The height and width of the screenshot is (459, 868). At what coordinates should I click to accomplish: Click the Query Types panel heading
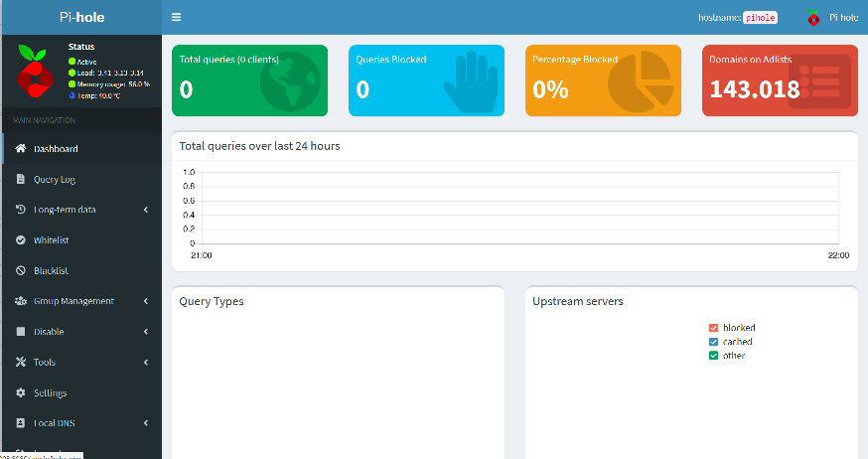click(211, 301)
